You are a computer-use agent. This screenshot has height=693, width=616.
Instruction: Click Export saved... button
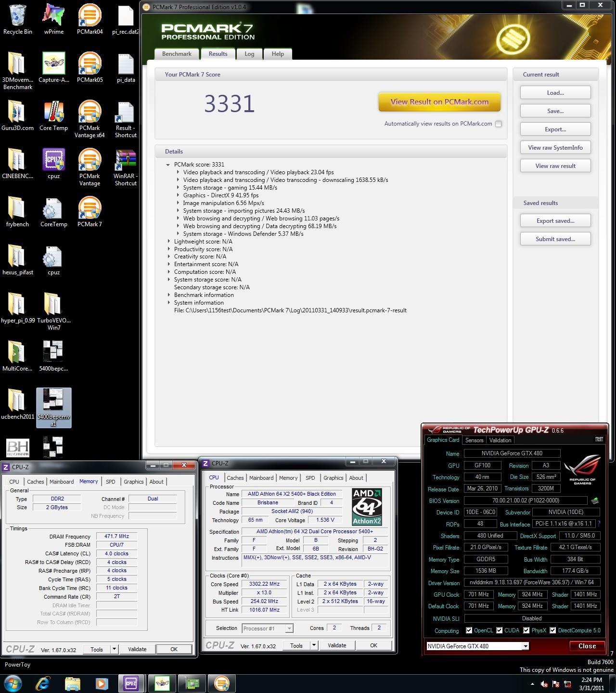[555, 221]
